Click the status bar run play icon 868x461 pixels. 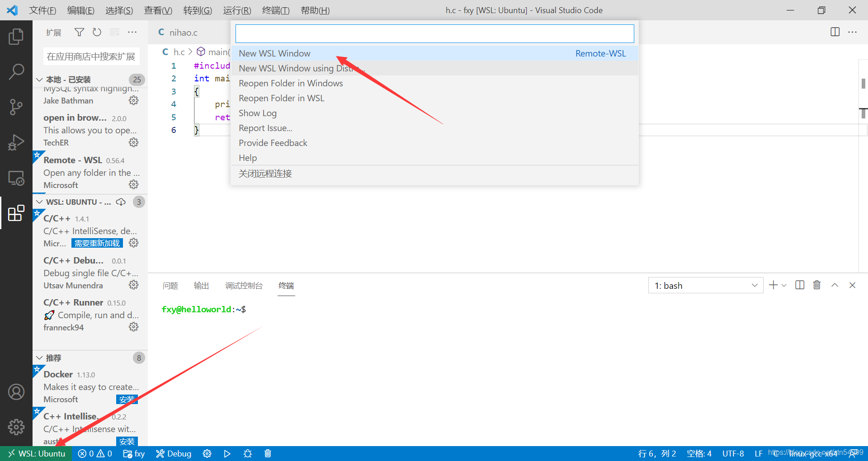227,453
